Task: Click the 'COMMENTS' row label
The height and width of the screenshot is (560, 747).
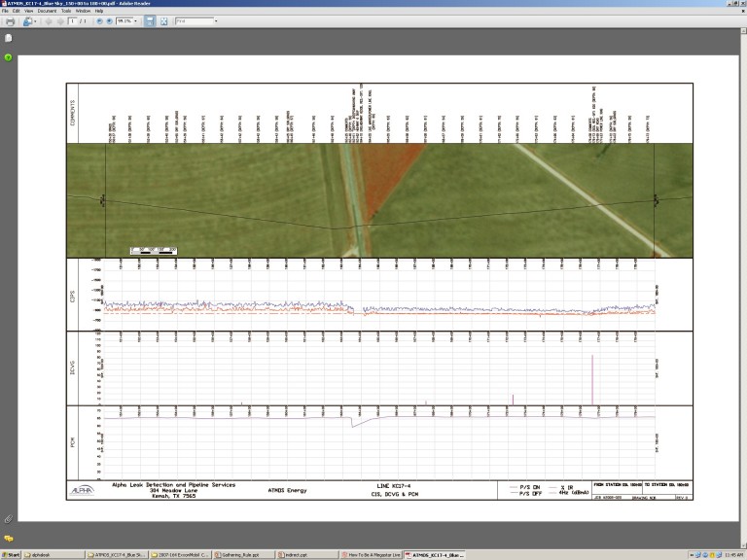Action: click(x=72, y=113)
